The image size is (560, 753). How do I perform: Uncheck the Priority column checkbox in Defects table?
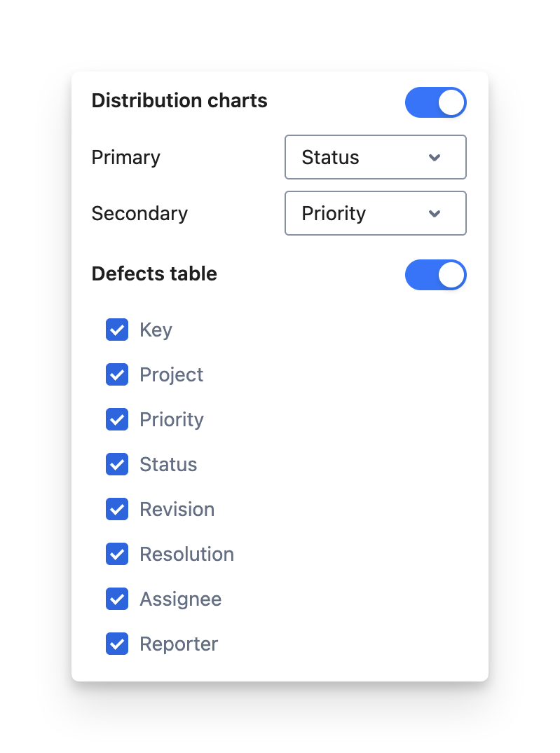click(117, 419)
